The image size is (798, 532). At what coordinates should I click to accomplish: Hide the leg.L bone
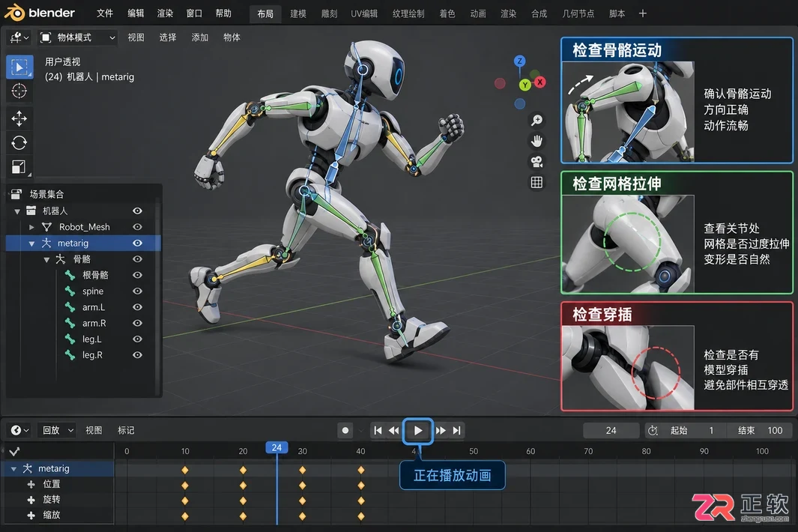(137, 339)
